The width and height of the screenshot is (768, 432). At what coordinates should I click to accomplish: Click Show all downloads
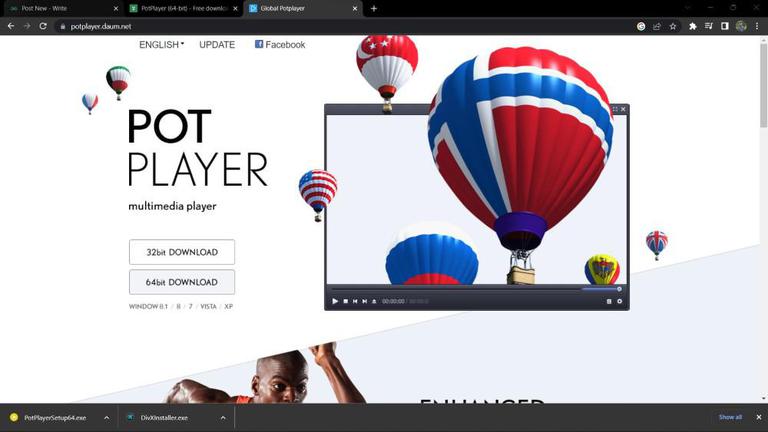[x=730, y=417]
